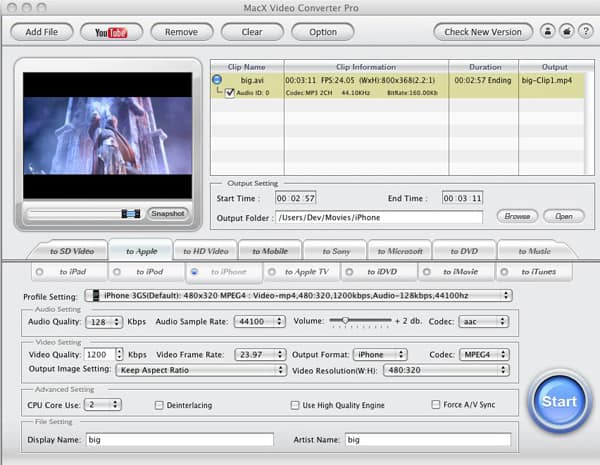Click the Add File button
600x465 pixels.
point(42,32)
